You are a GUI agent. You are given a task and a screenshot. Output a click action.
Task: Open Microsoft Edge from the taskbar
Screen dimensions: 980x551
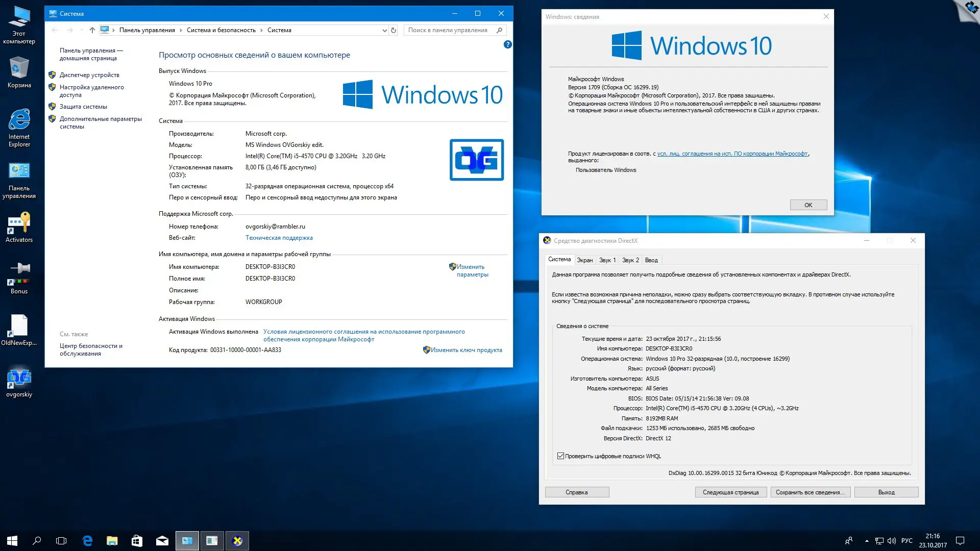click(87, 540)
